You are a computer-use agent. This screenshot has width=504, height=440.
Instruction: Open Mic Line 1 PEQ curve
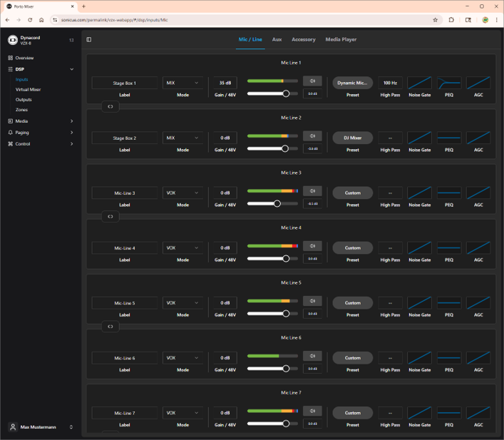pyautogui.click(x=448, y=83)
